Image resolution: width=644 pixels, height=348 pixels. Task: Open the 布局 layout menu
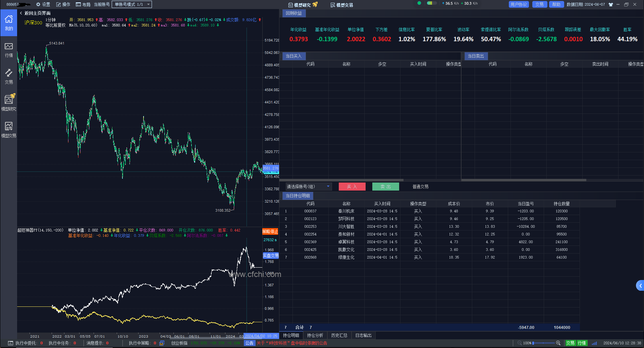coord(83,4)
